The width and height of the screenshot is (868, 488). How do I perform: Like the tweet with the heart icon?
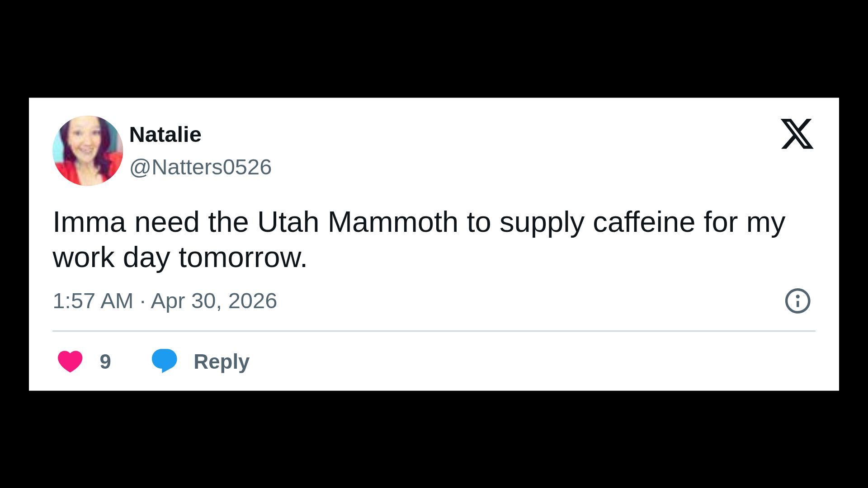pyautogui.click(x=70, y=361)
